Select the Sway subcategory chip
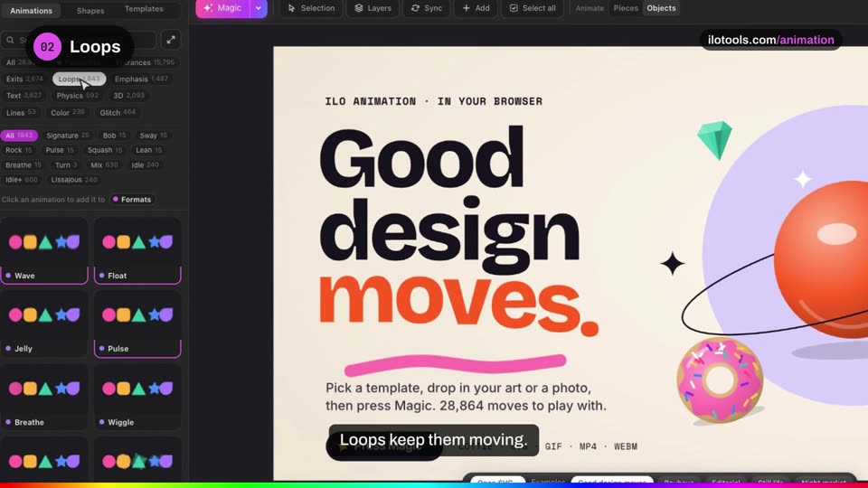 pyautogui.click(x=154, y=136)
